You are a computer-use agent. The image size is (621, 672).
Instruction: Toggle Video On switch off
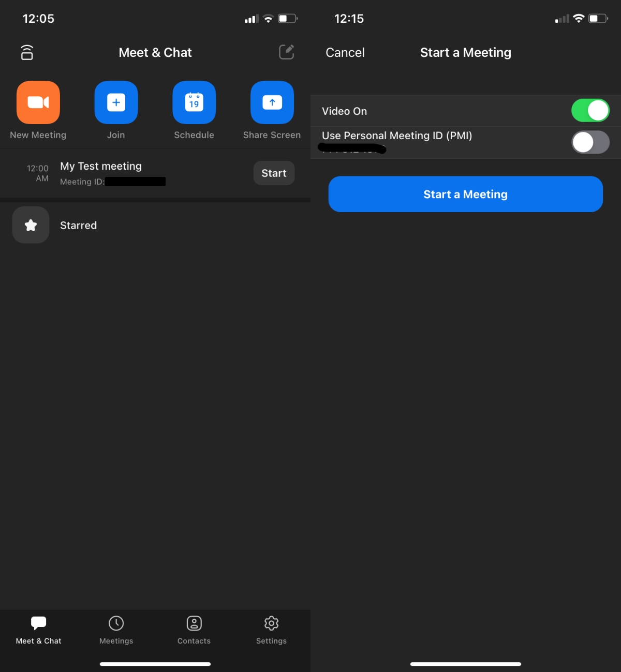pyautogui.click(x=590, y=110)
